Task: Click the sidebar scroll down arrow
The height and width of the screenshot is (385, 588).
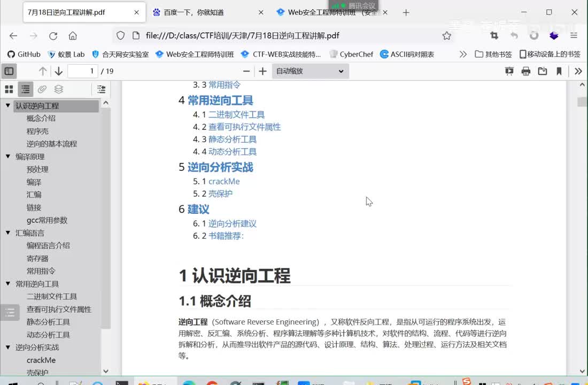Action: point(106,371)
